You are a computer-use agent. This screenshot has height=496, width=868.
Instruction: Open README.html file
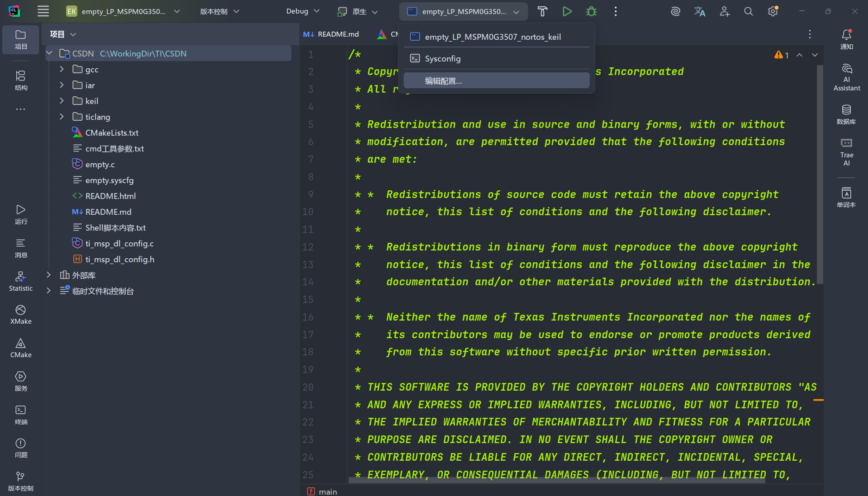pos(110,196)
